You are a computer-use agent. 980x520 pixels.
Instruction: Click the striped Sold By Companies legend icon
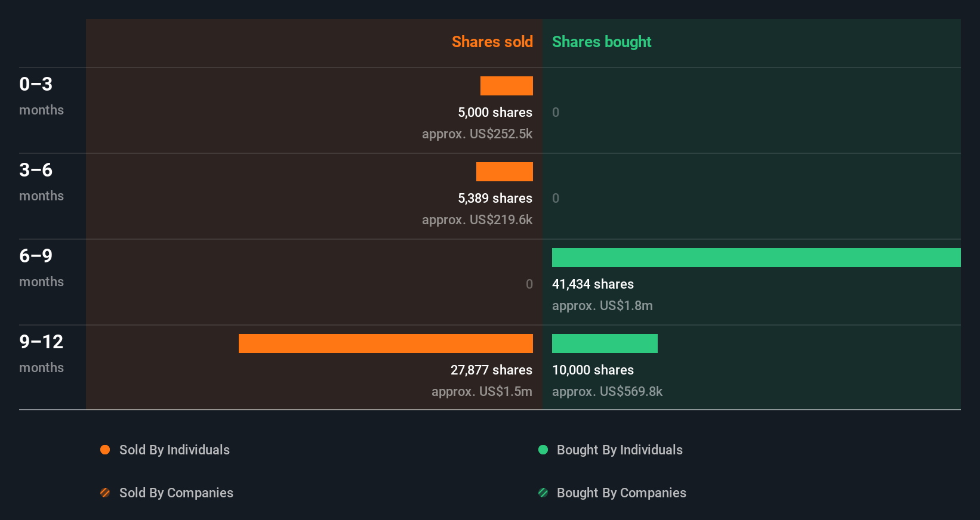click(x=105, y=493)
